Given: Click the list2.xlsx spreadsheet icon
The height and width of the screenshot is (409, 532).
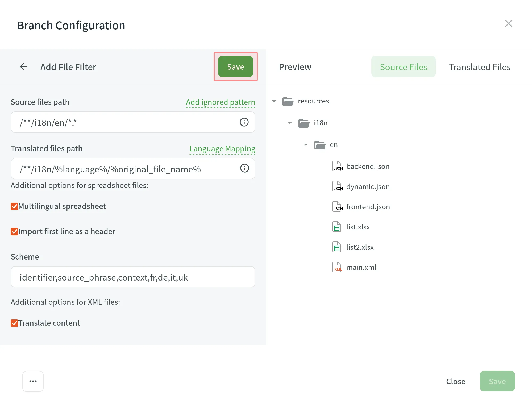Looking at the screenshot, I should coord(337,247).
